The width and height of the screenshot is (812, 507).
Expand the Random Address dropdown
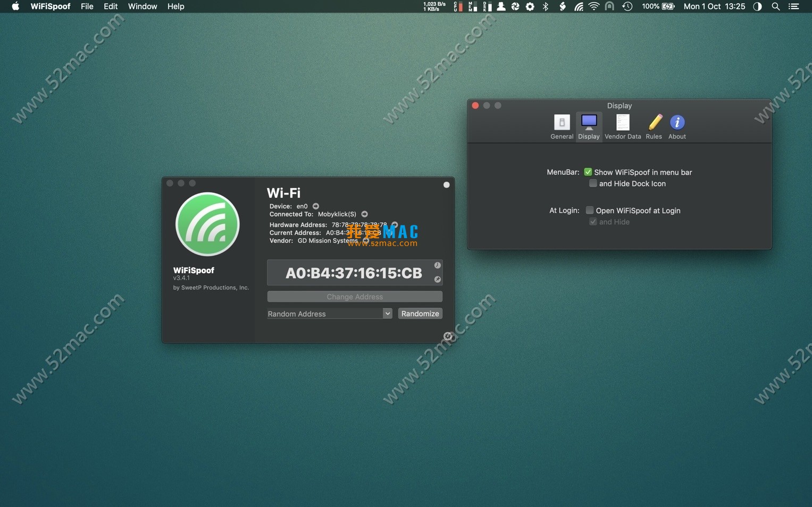coord(387,314)
